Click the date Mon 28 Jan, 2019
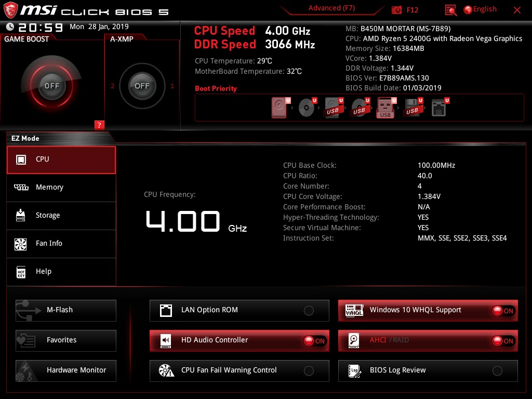The height and width of the screenshot is (399, 532). click(x=99, y=26)
